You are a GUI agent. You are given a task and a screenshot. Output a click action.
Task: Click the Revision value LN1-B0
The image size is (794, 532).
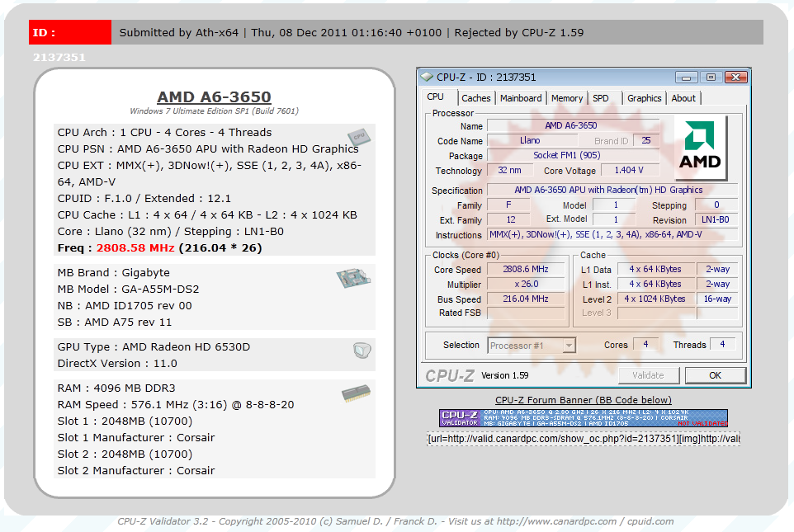(x=716, y=219)
